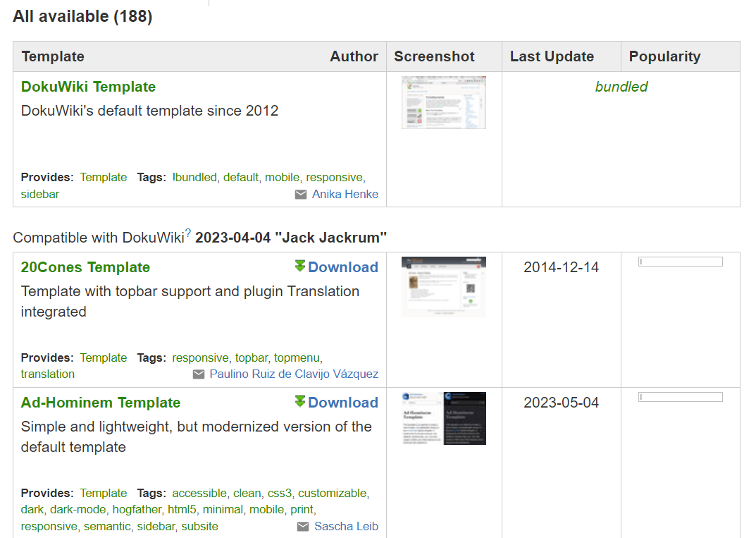
Task: Click the envelope icon beside Paulino Ruiz de Clavijo Vázquez
Action: tap(199, 374)
